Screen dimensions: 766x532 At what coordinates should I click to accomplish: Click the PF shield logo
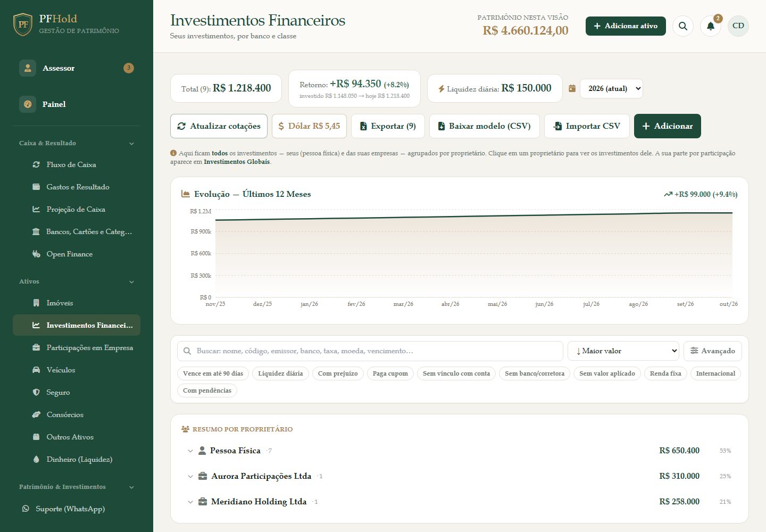pyautogui.click(x=23, y=24)
